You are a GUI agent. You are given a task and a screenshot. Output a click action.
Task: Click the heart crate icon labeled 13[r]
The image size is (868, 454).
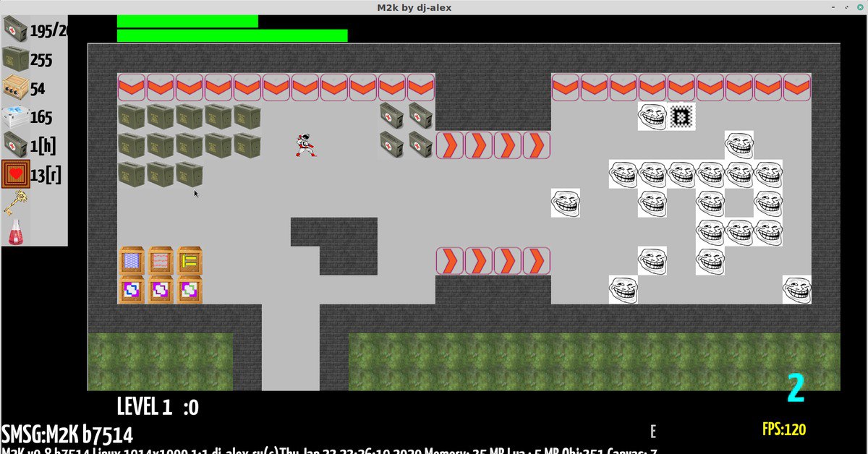point(15,174)
